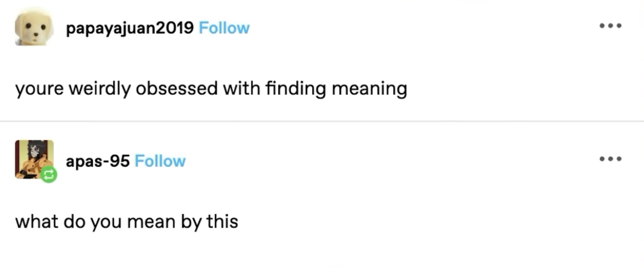The image size is (644, 268).
Task: Open three-dot menu on apas-95's post
Action: click(611, 159)
